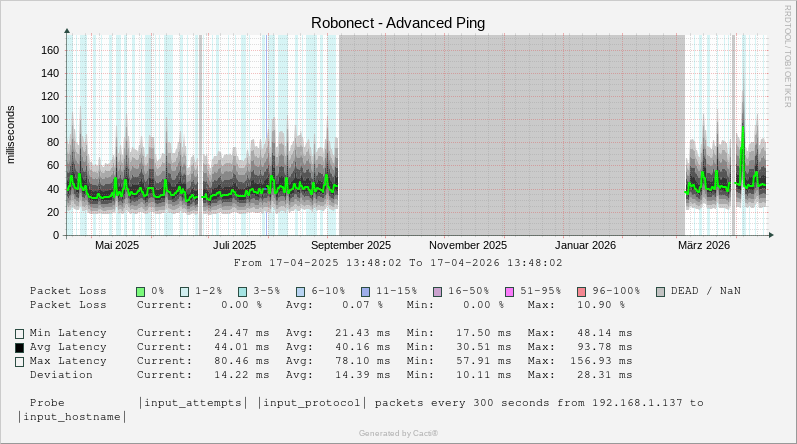The image size is (797, 444).
Task: Click the Max Latency legend box
Action: (19, 361)
